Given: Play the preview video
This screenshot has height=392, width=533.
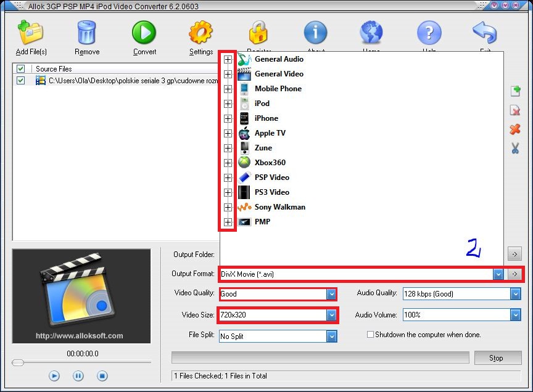Looking at the screenshot, I should pyautogui.click(x=54, y=376).
